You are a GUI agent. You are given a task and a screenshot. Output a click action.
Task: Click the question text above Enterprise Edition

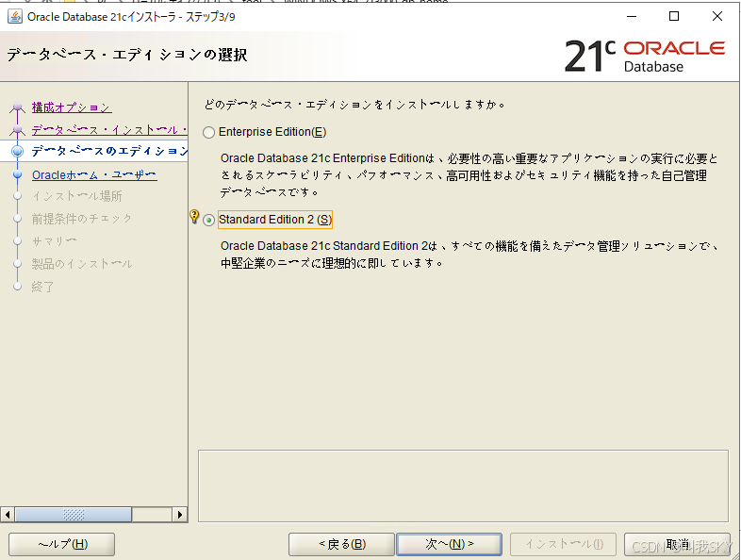click(354, 105)
